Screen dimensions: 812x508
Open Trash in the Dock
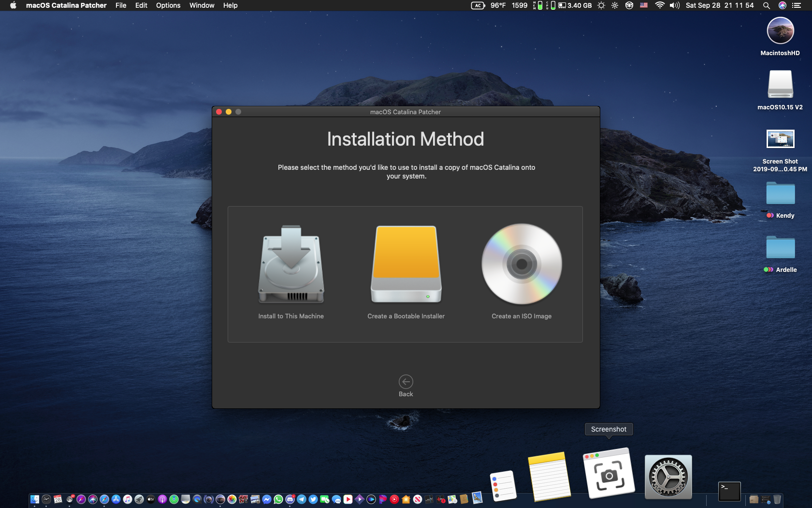point(777,499)
